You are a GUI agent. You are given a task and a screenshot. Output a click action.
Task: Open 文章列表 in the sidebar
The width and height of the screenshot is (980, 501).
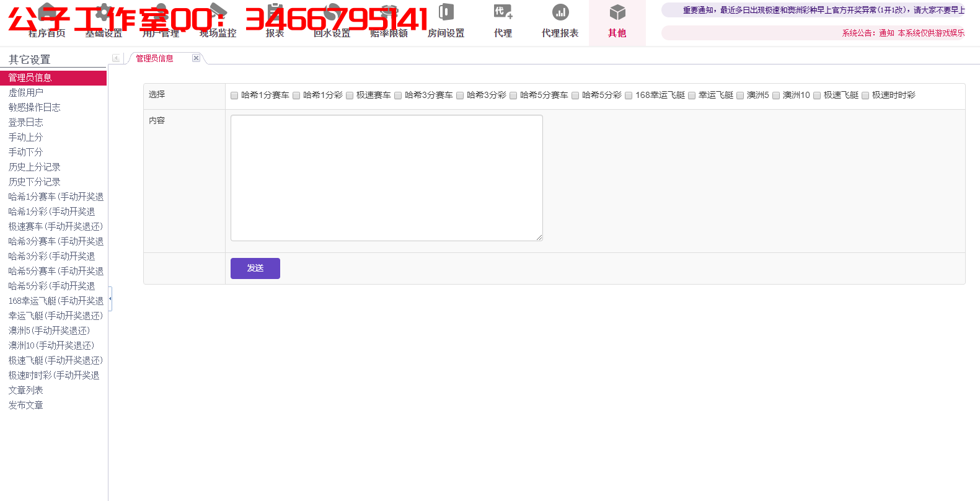click(x=26, y=390)
